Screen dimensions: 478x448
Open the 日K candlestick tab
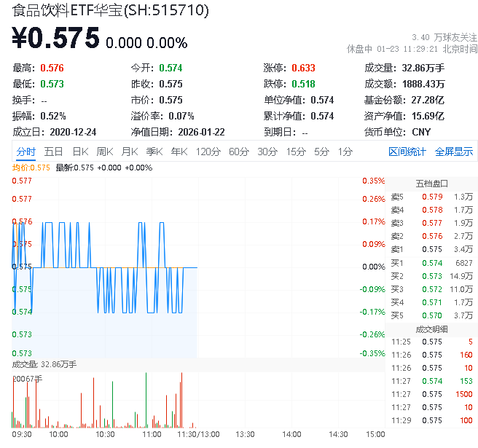coord(79,152)
